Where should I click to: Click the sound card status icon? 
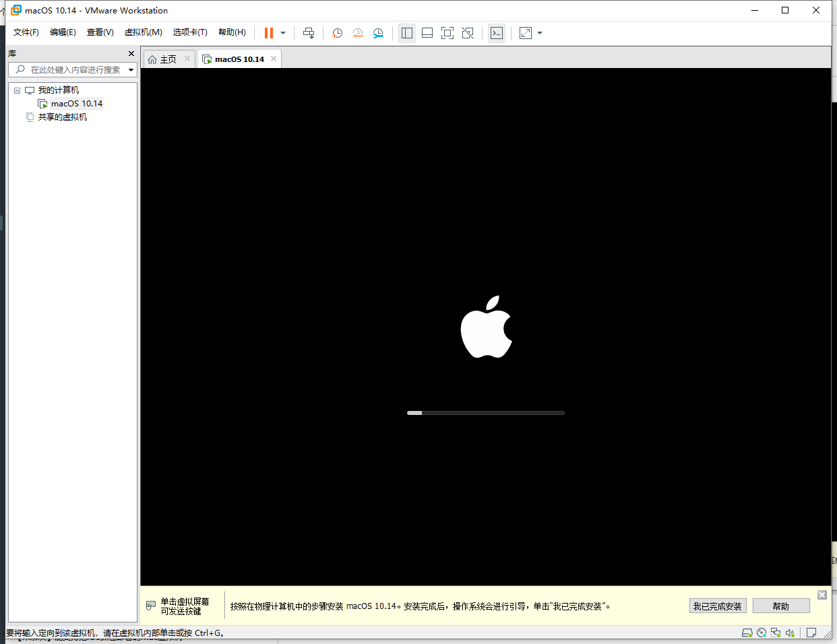790,633
